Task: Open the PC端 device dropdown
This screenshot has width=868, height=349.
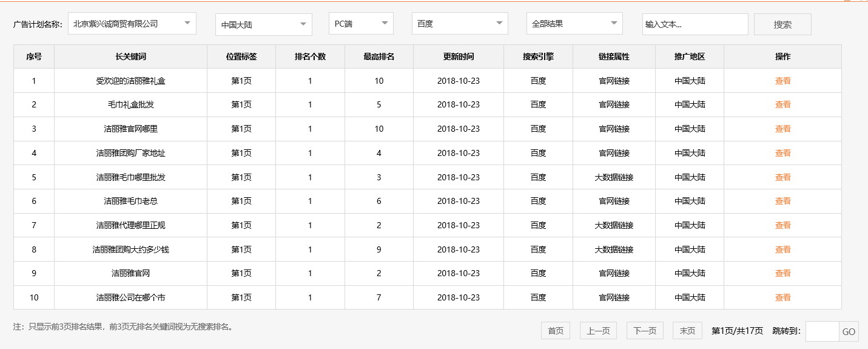Action: [x=362, y=24]
